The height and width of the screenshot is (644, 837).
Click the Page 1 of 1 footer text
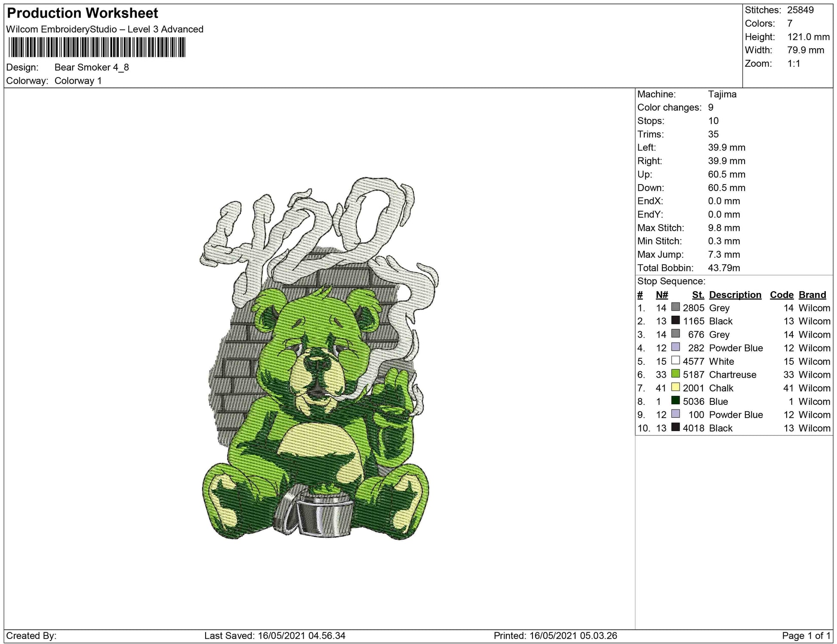tap(806, 635)
